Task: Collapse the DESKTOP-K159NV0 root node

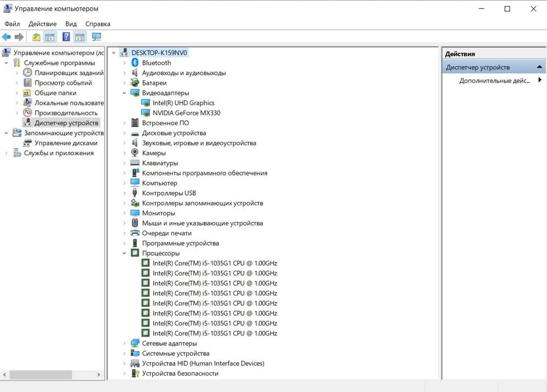Action: click(114, 53)
